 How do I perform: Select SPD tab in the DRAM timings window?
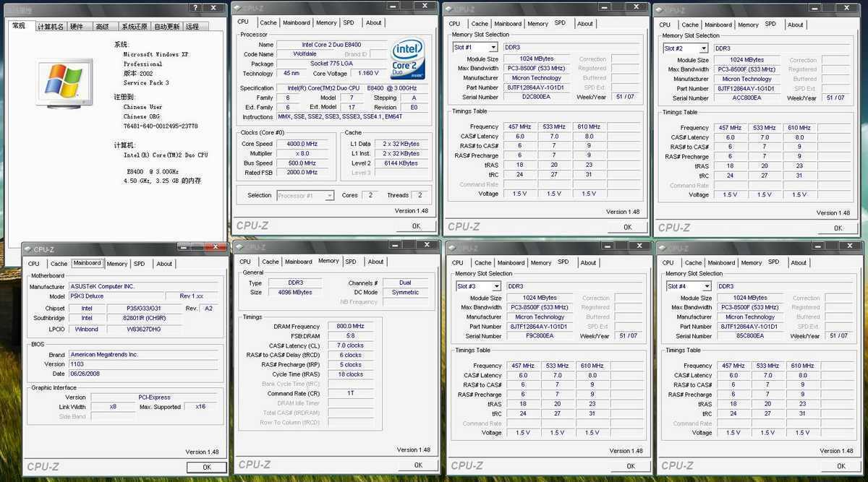pos(351,262)
